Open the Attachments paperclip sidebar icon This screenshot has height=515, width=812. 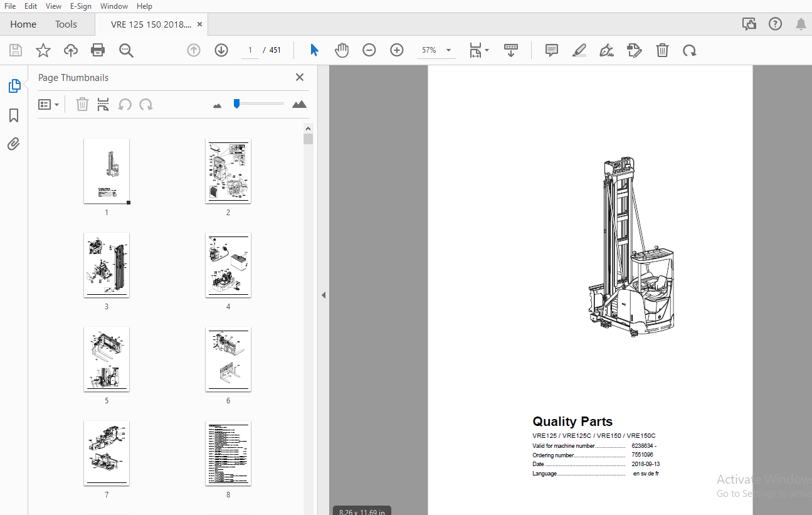[x=14, y=144]
